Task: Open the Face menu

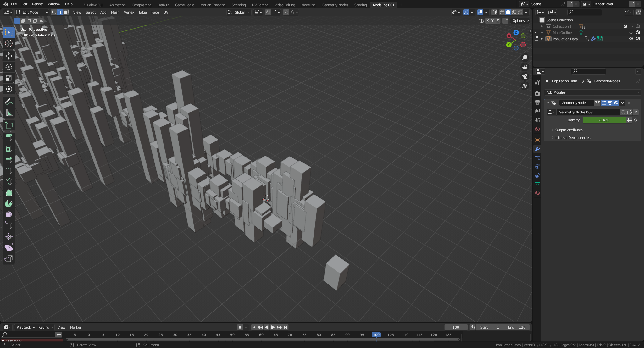Action: [155, 12]
